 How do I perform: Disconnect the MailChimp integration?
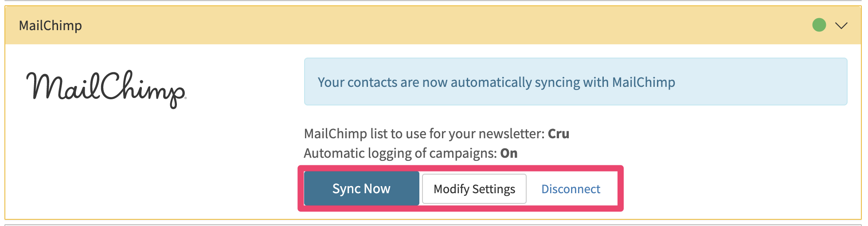click(x=571, y=189)
